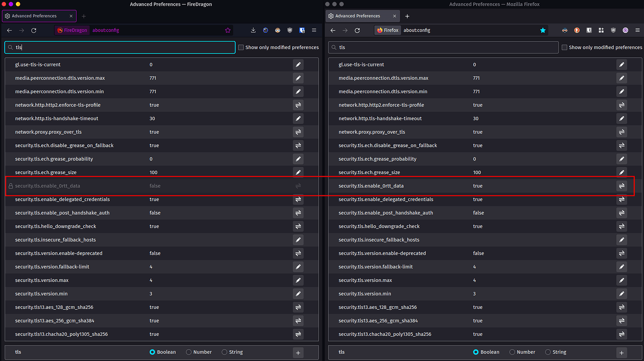Open the Bitwarden extension in Firefox toolbar
644x361 pixels.
click(589, 30)
